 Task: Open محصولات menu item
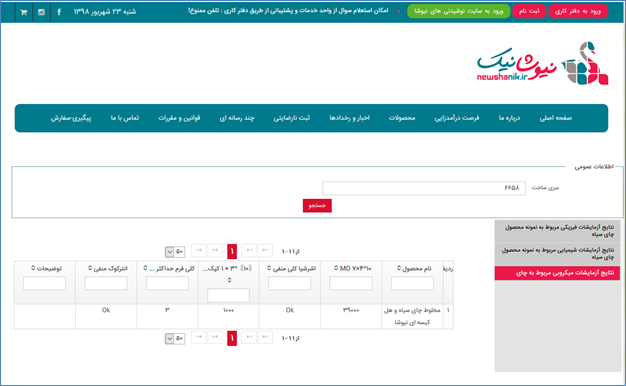click(402, 118)
